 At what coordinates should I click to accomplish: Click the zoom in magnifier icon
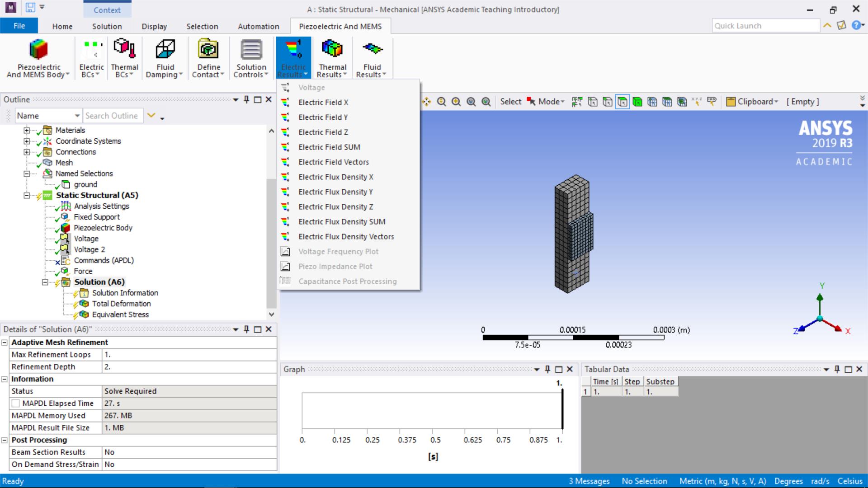[x=456, y=102]
